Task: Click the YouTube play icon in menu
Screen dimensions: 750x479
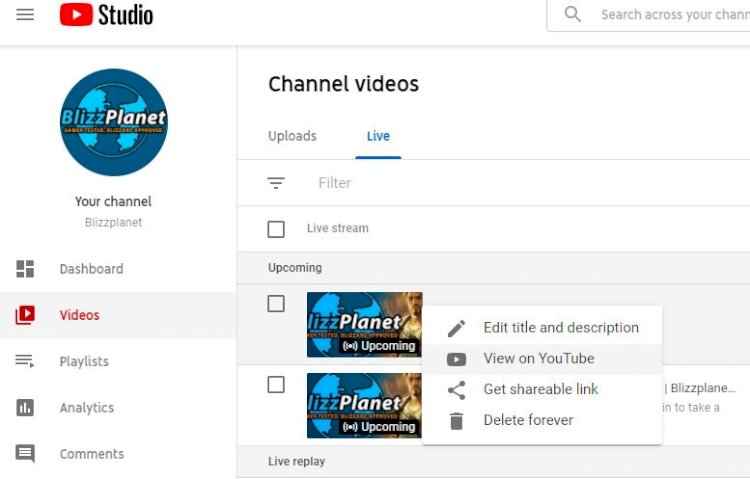Action: [456, 359]
